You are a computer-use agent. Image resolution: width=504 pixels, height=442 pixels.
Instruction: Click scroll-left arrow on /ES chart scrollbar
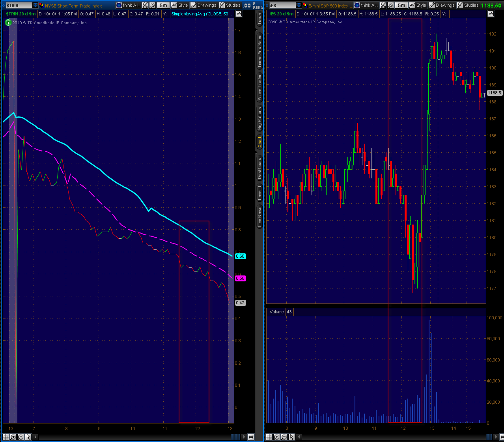point(299,437)
